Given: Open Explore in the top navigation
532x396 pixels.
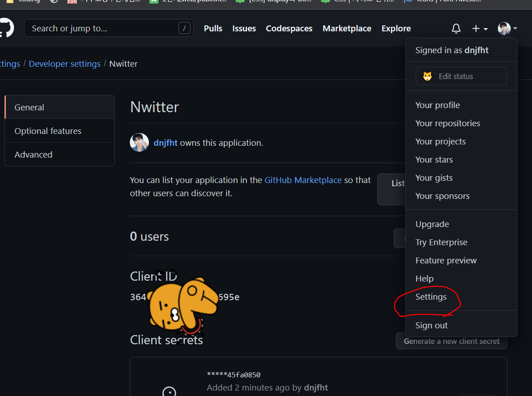Looking at the screenshot, I should pos(396,29).
